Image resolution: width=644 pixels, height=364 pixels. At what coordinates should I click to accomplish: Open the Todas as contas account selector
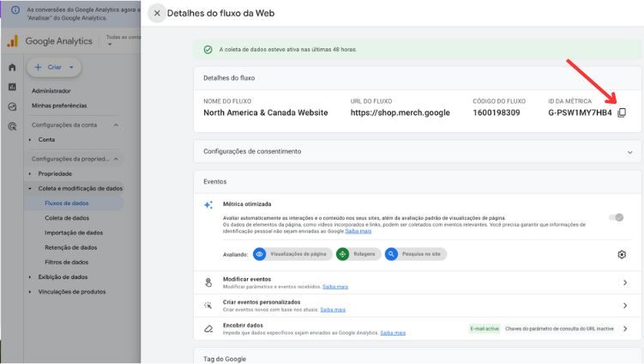tap(123, 39)
